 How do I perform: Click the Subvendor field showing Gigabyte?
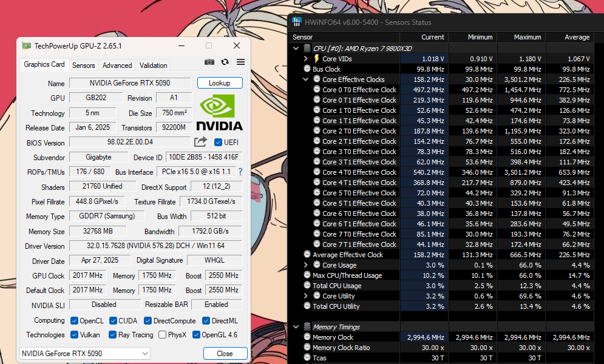pos(98,157)
